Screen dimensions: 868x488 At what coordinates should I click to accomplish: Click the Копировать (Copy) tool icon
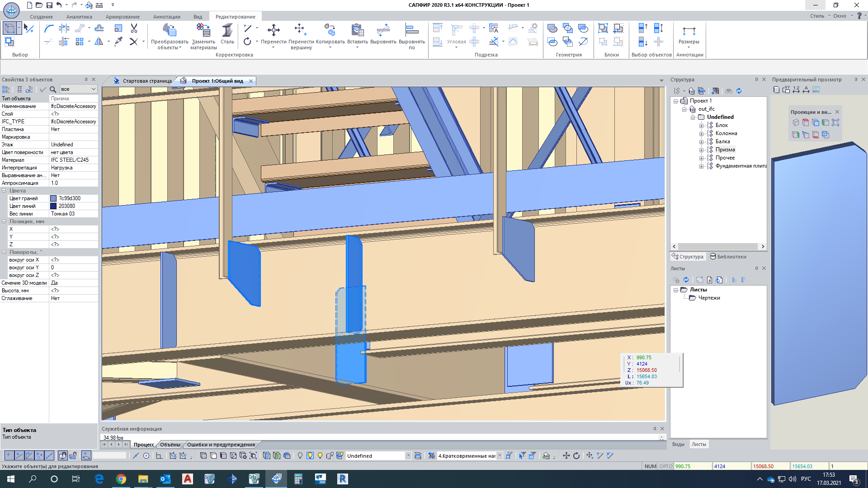click(330, 31)
